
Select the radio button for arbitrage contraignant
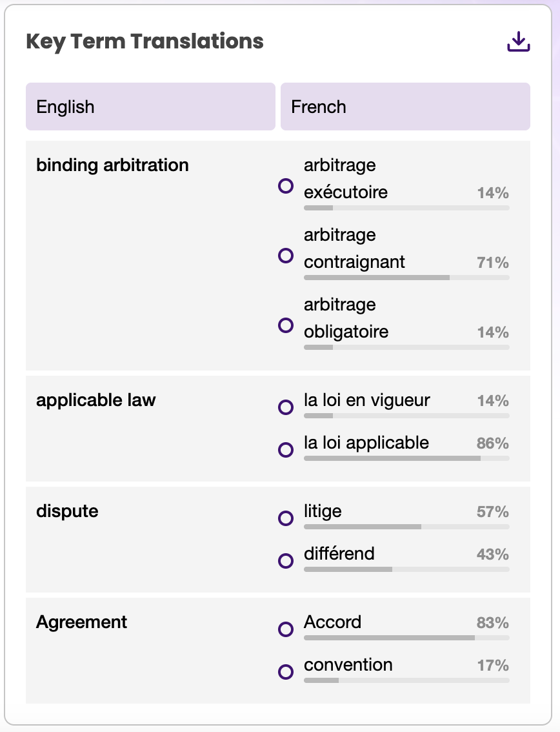pyautogui.click(x=286, y=256)
